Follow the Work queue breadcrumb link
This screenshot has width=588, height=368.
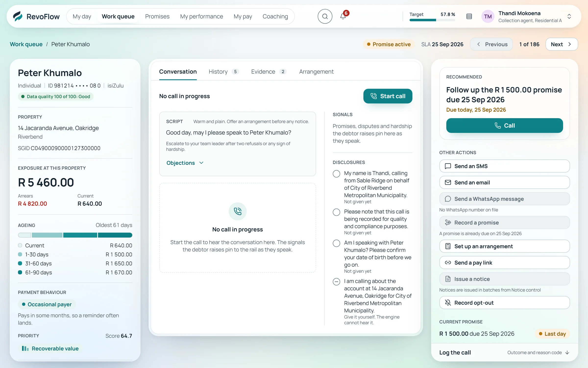point(26,44)
